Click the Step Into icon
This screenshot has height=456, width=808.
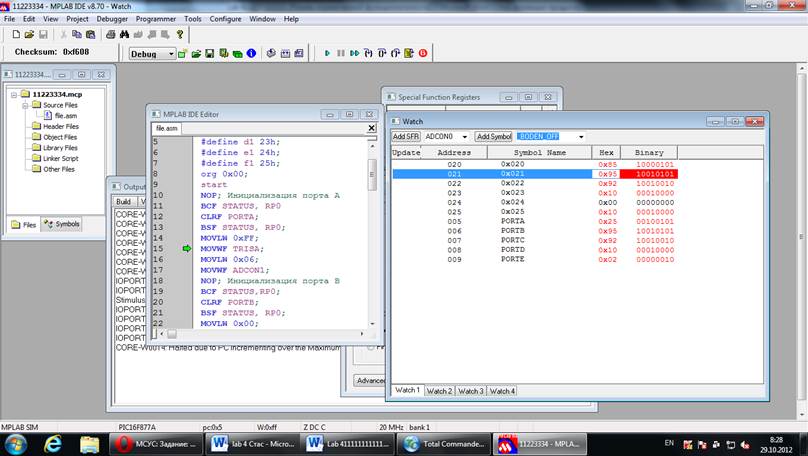click(x=368, y=53)
